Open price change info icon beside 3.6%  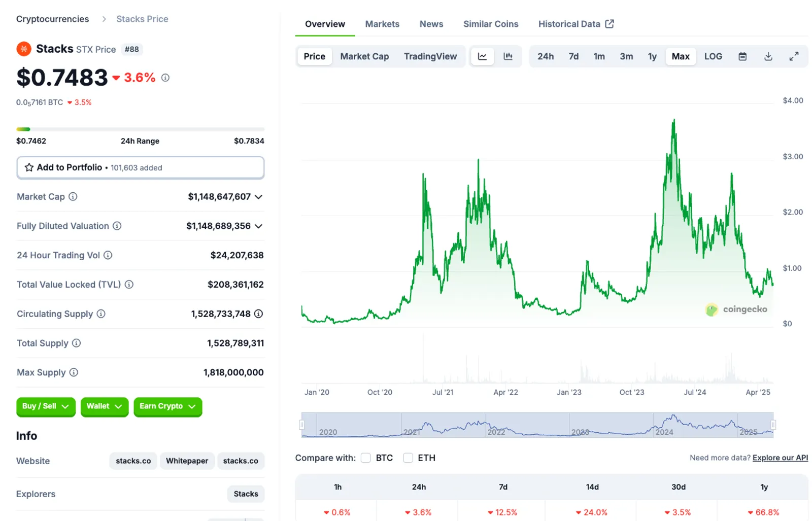[165, 78]
